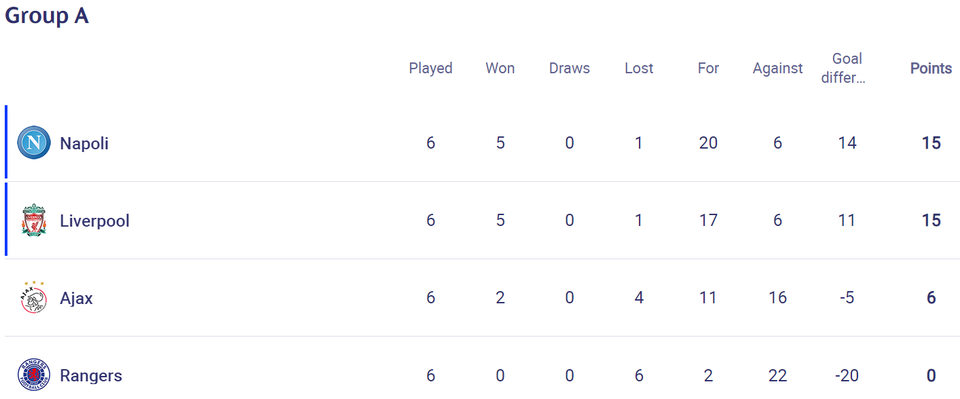Click the Points column header
This screenshot has height=399, width=960.
pyautogui.click(x=931, y=68)
